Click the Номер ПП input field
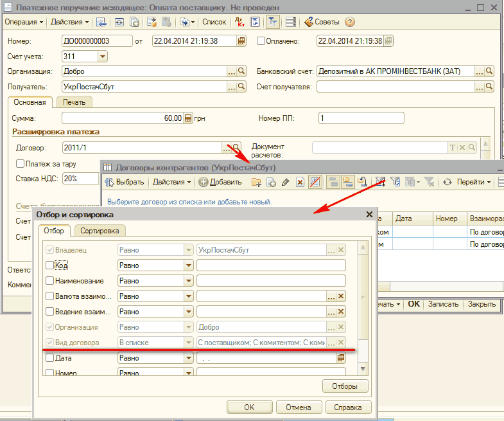 click(x=361, y=118)
